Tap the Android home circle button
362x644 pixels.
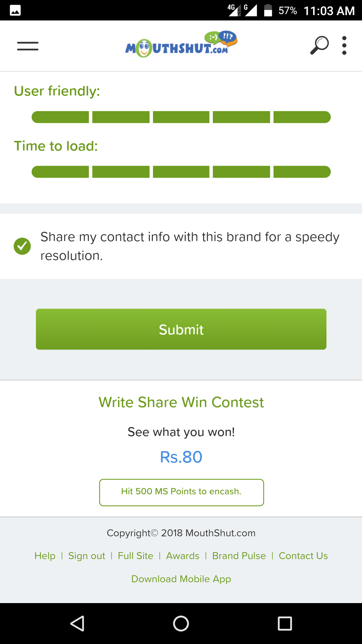[x=181, y=624]
